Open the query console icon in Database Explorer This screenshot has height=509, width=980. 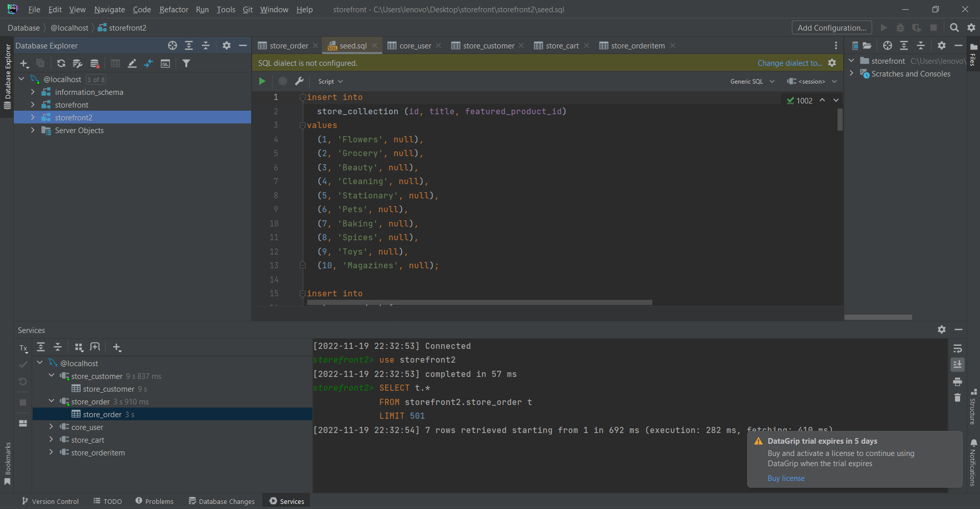tap(165, 63)
